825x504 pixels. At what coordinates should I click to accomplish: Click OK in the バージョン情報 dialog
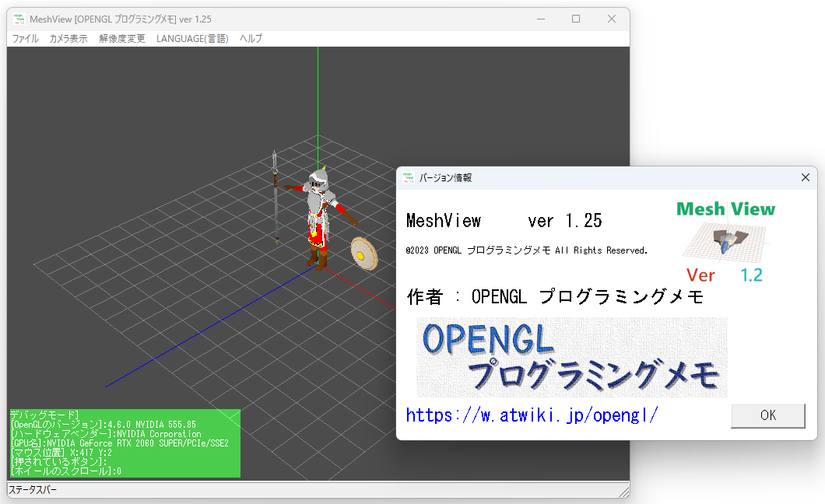(x=767, y=415)
